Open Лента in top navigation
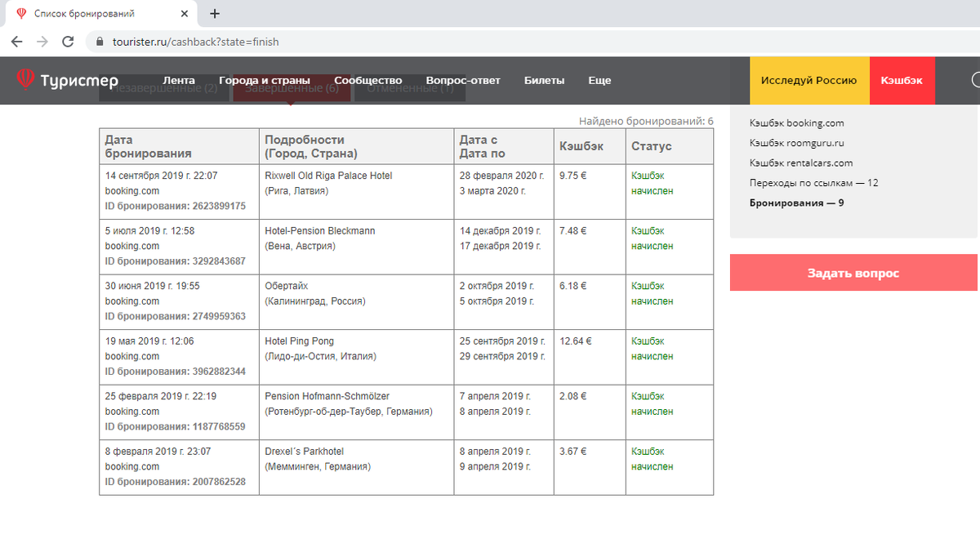 pos(179,80)
